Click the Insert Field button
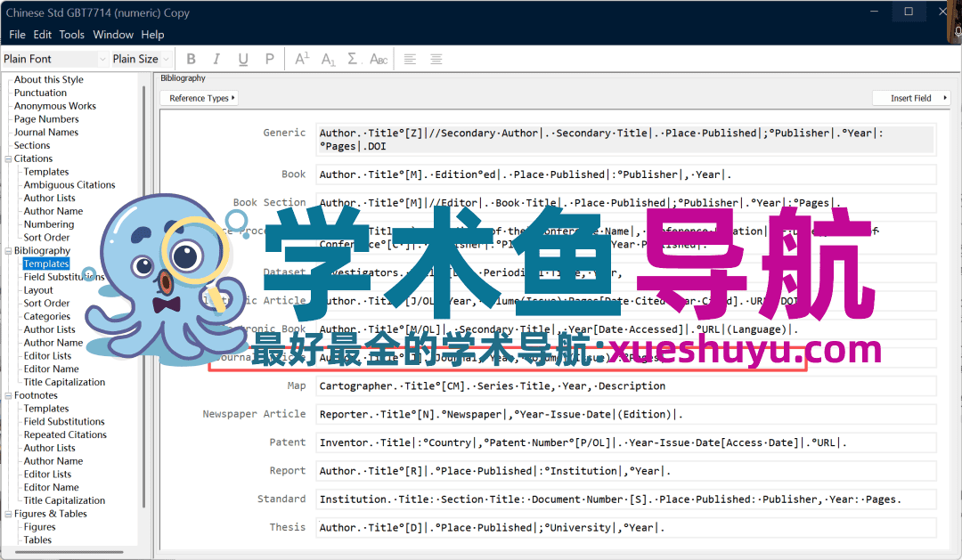Screen dimensions: 962x560 [915, 98]
